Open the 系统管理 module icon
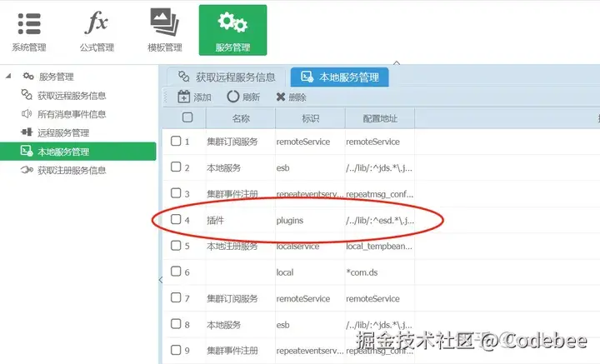600x364 pixels. (x=29, y=23)
